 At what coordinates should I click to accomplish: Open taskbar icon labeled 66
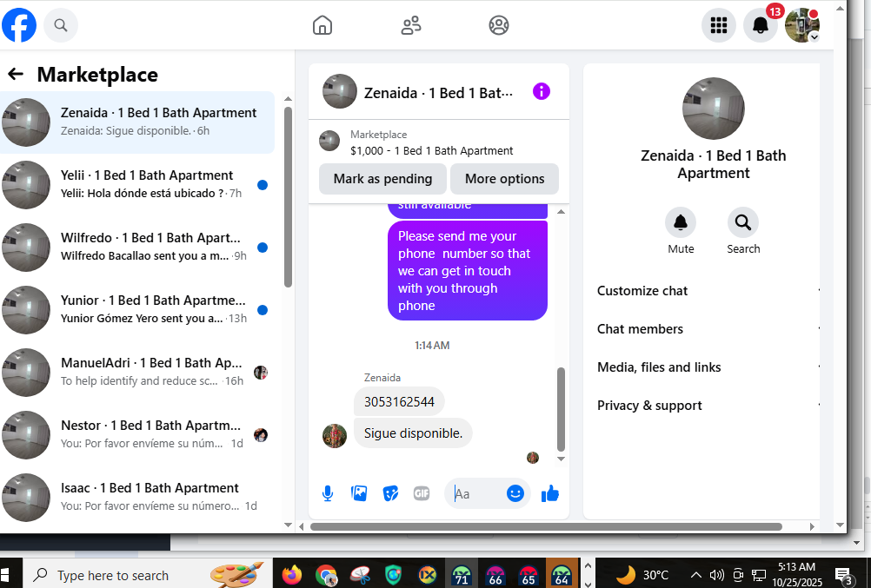pos(495,575)
